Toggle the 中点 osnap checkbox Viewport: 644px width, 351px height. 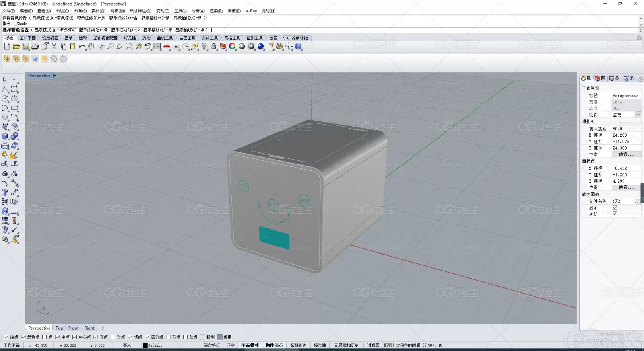tap(58, 337)
